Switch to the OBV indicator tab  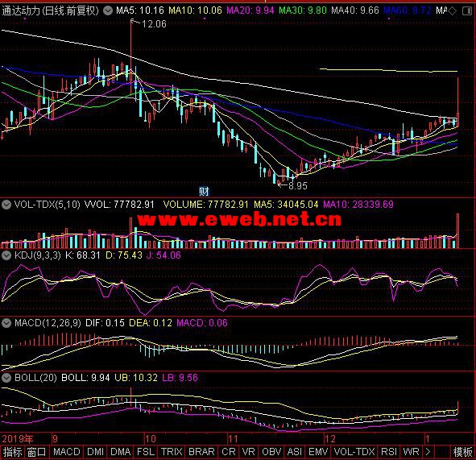(271, 452)
